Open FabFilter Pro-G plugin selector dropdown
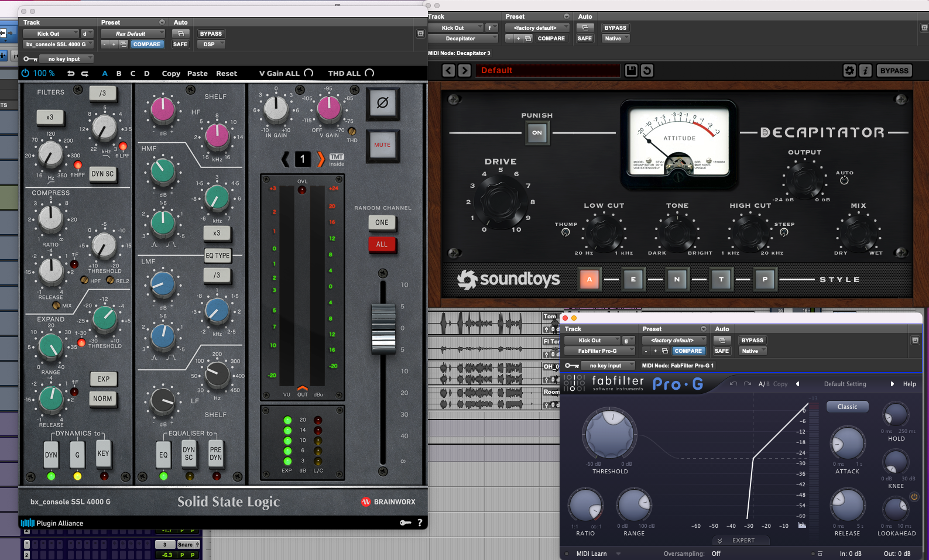Viewport: 929px width, 560px height. [599, 351]
